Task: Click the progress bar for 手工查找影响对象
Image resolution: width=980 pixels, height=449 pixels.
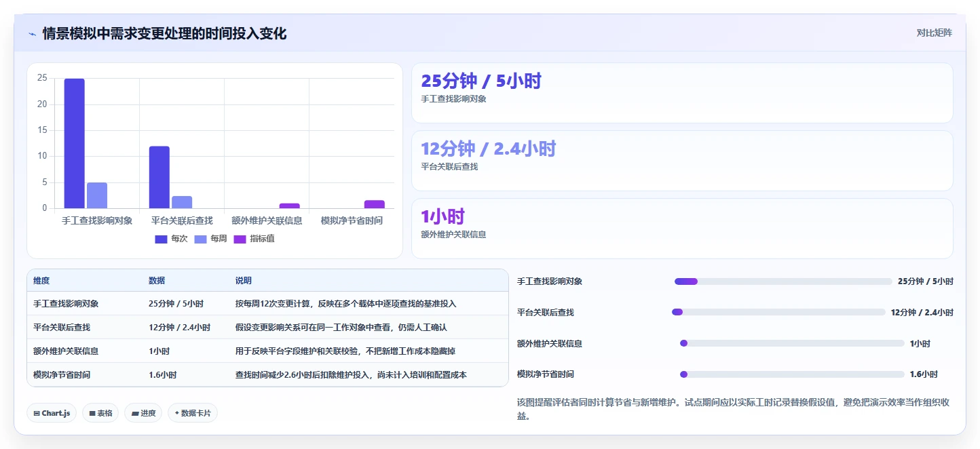Action: click(783, 281)
